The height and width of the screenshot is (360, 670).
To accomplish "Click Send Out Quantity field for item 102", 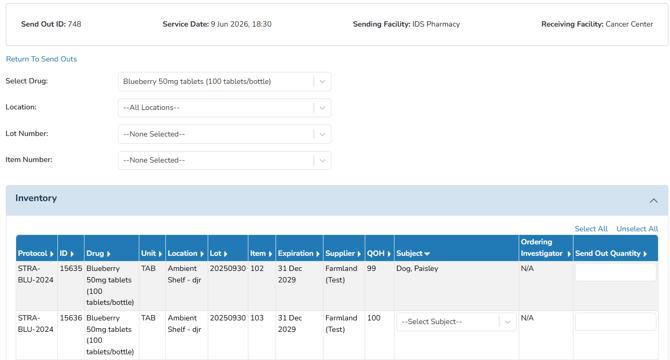I will pos(615,272).
